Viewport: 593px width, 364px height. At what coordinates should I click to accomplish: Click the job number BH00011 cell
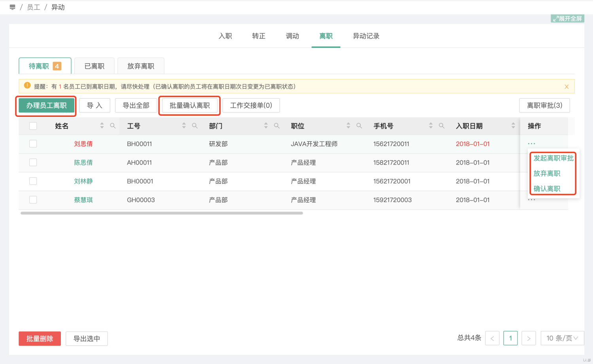(x=139, y=144)
